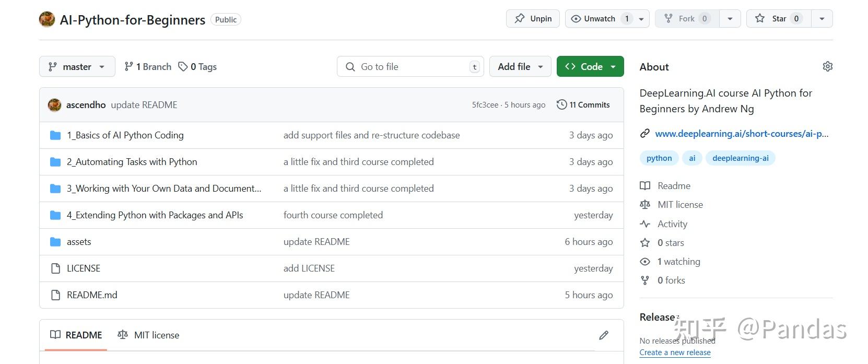This screenshot has height=364, width=868.
Task: Open the master branch dropdown
Action: tap(77, 67)
